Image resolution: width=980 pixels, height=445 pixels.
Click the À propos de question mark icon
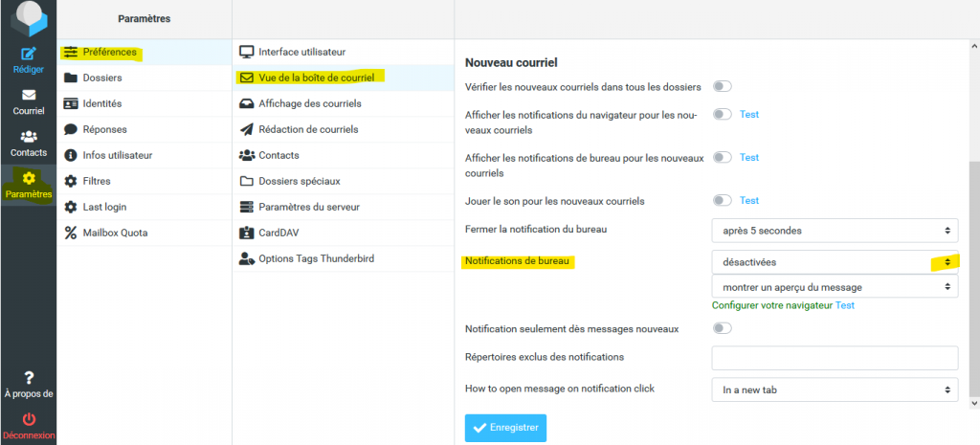pyautogui.click(x=28, y=377)
